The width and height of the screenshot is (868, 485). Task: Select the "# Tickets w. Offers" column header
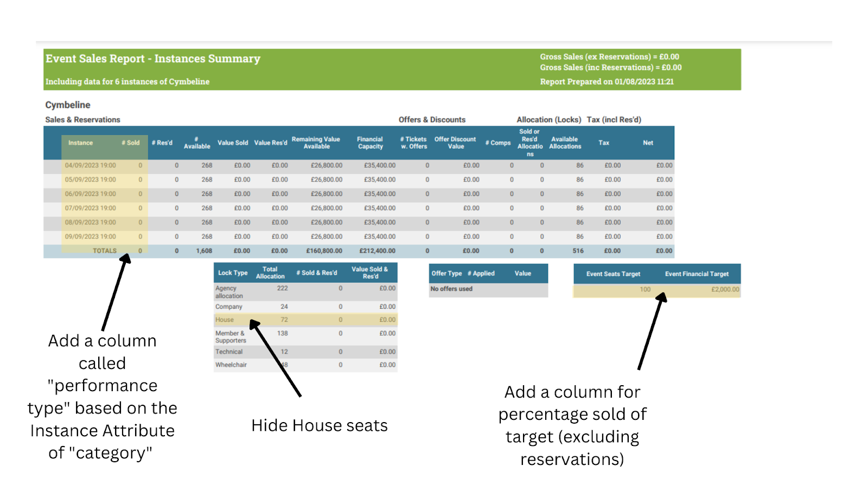(x=413, y=143)
